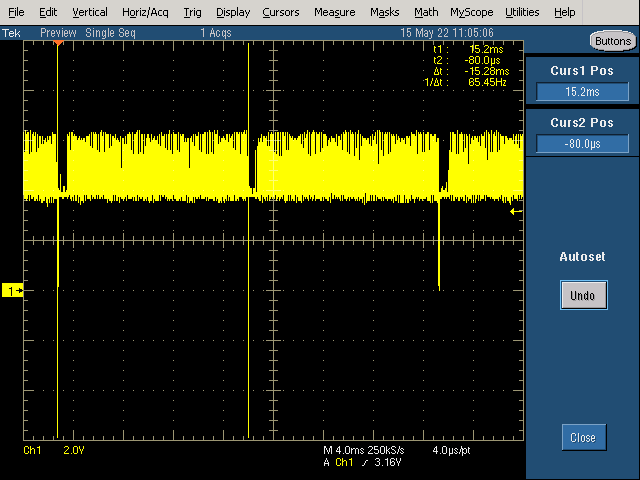The width and height of the screenshot is (640, 480).
Task: Click the Preview acquisition status
Action: (x=58, y=33)
